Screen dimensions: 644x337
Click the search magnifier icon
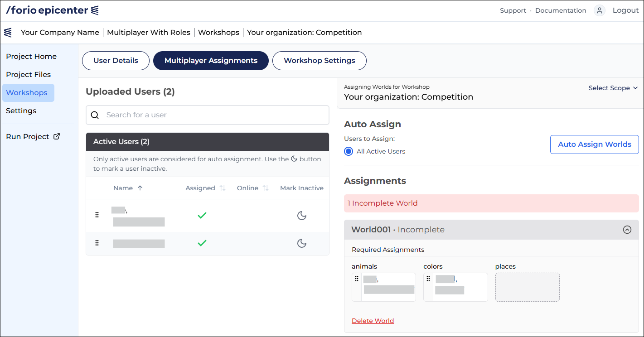pos(95,115)
